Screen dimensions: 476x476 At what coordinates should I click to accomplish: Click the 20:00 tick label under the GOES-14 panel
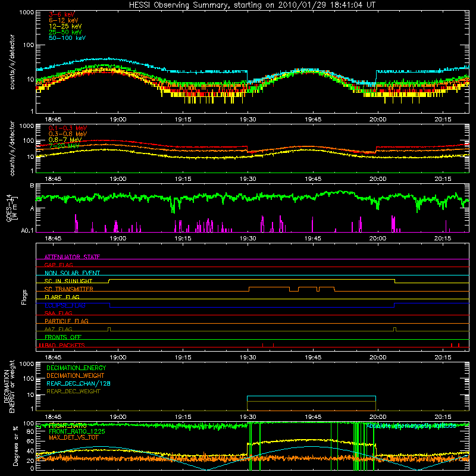[378, 239]
